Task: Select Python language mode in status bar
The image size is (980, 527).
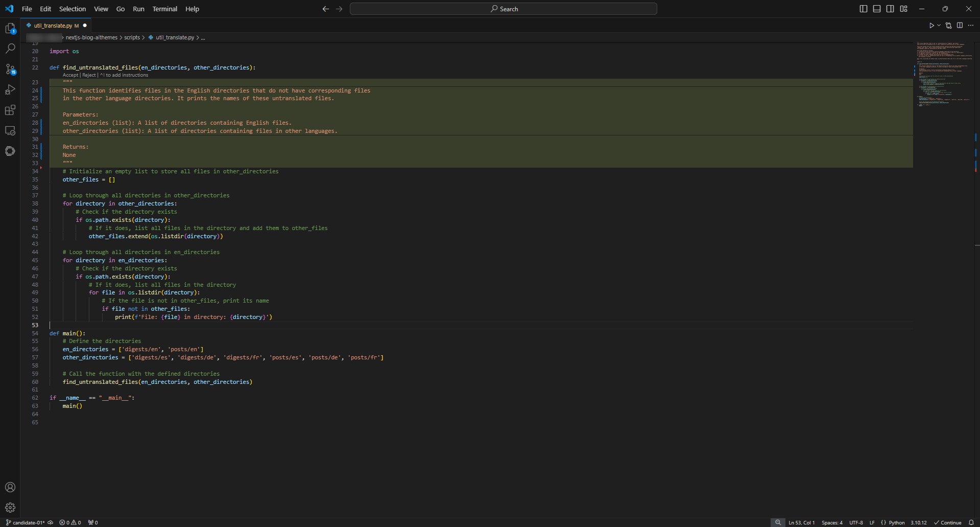Action: pyautogui.click(x=896, y=522)
